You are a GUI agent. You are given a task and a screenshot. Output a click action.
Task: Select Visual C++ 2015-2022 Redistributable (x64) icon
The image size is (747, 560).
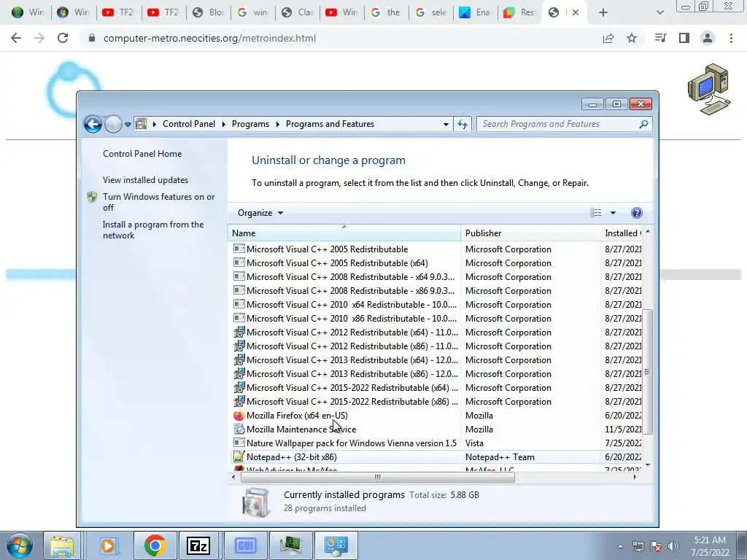coord(239,388)
